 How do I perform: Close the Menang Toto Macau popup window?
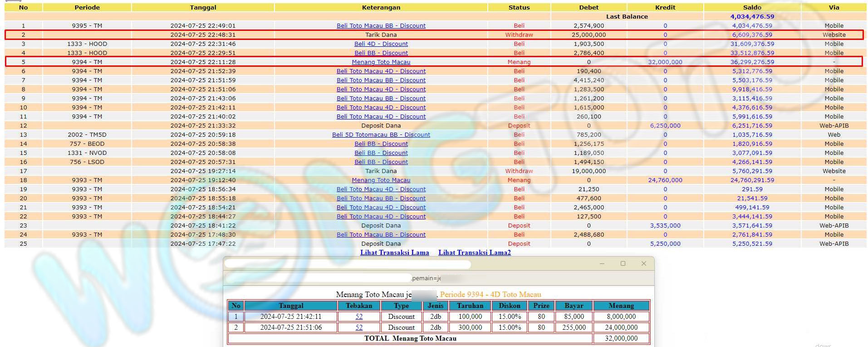643,263
